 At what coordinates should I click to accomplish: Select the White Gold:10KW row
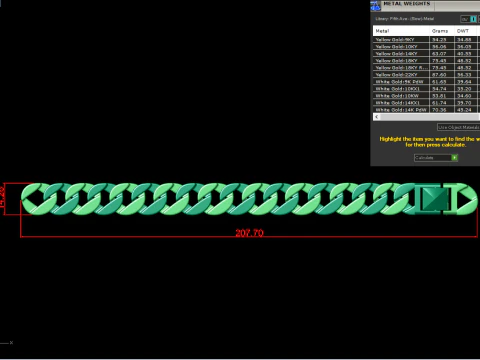426,95
